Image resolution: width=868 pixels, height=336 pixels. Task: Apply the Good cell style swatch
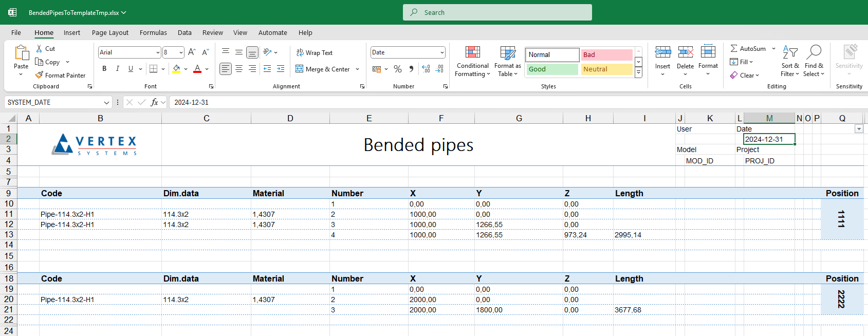(x=552, y=69)
